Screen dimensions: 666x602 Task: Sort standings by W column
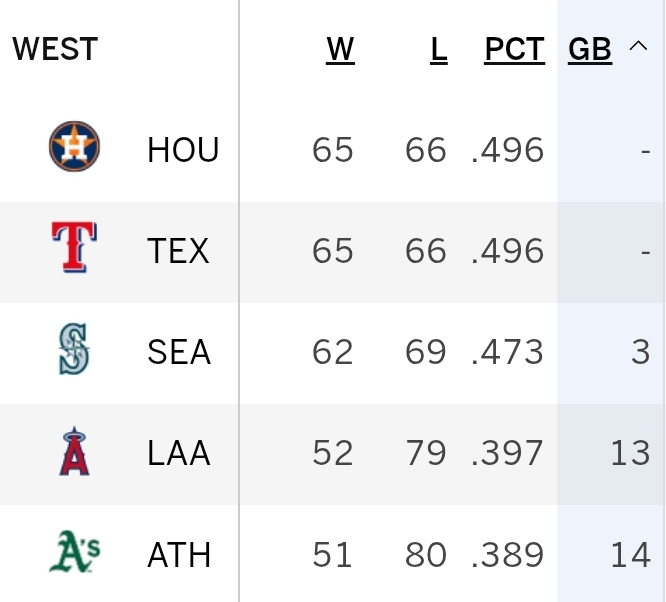340,50
